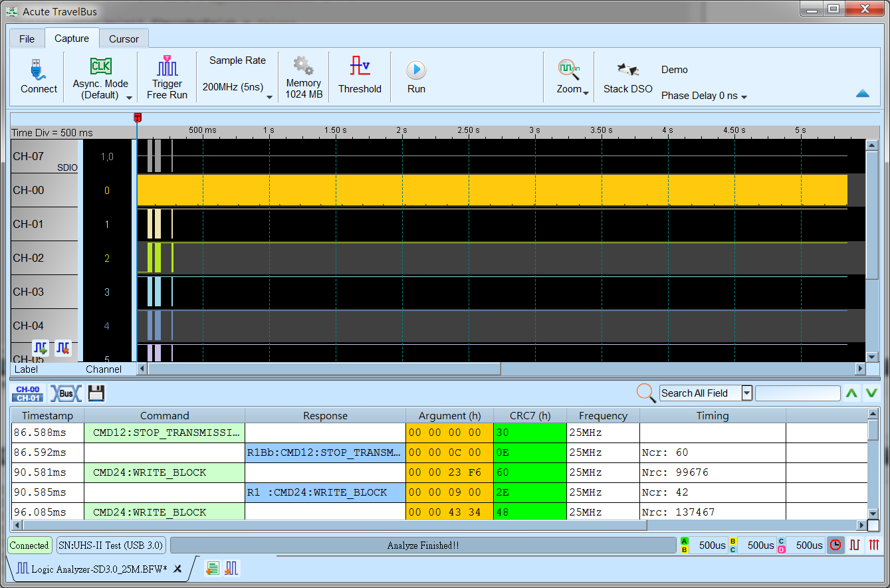The width and height of the screenshot is (890, 588).
Task: Click the Analyze Finished!! progress bar
Action: (423, 545)
